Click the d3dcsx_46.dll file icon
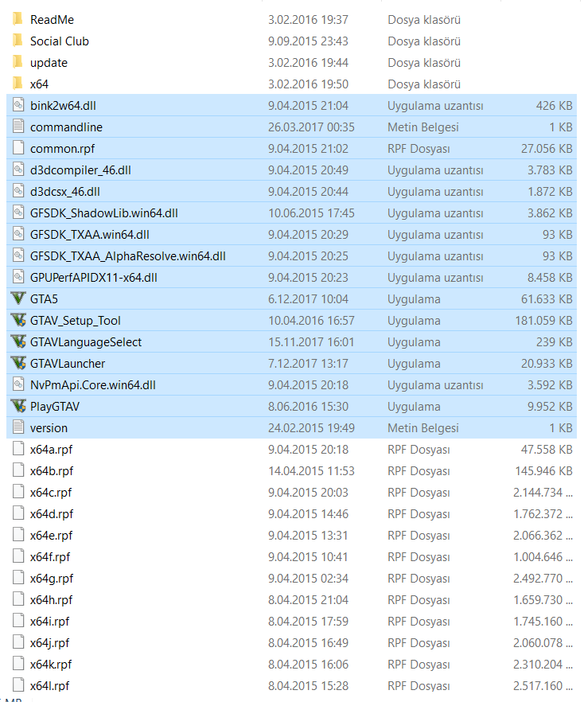The width and height of the screenshot is (588, 702). click(x=18, y=191)
